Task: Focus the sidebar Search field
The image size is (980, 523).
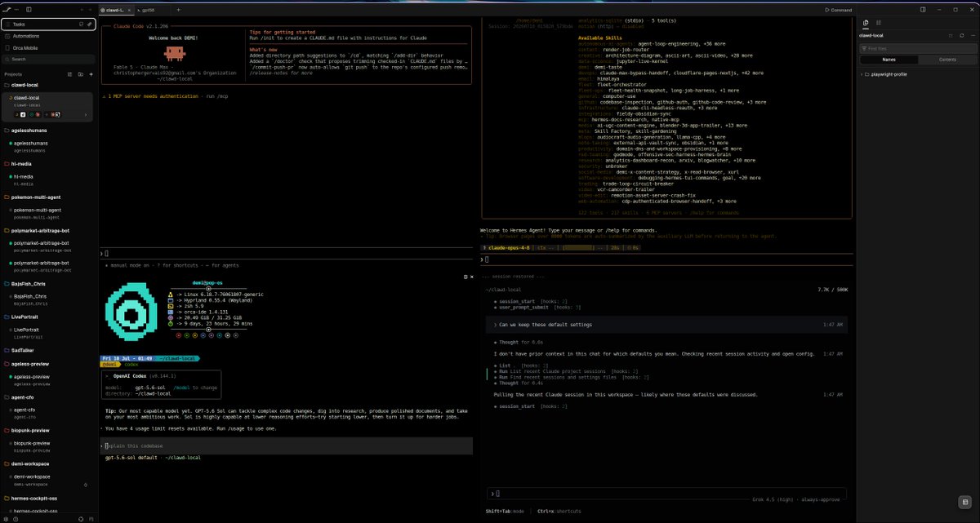Action: [x=49, y=59]
